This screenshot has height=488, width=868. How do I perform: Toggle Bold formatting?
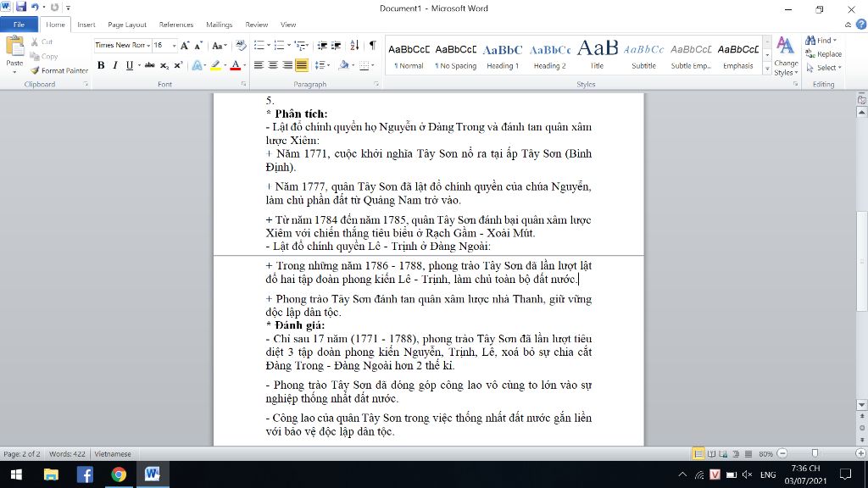[x=101, y=65]
